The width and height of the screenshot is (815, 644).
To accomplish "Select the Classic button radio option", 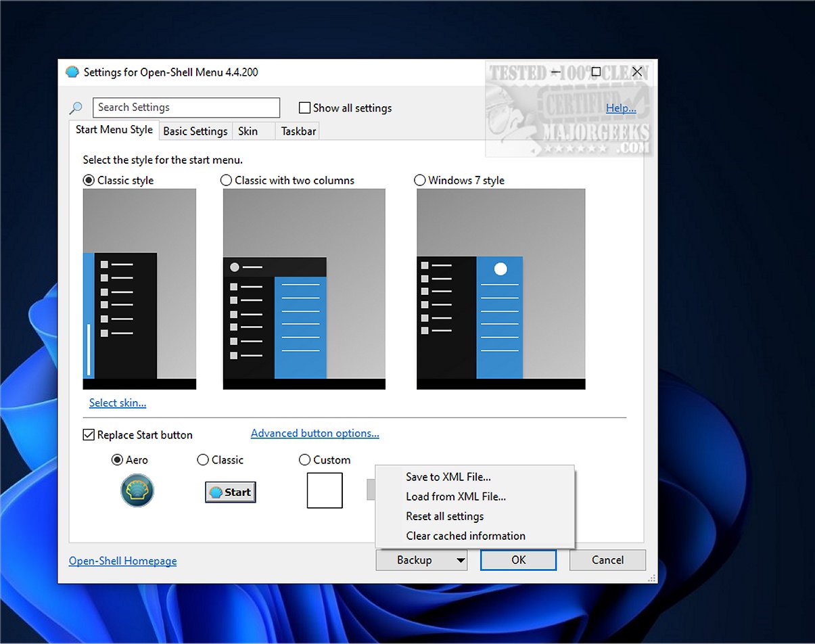I will tap(203, 460).
